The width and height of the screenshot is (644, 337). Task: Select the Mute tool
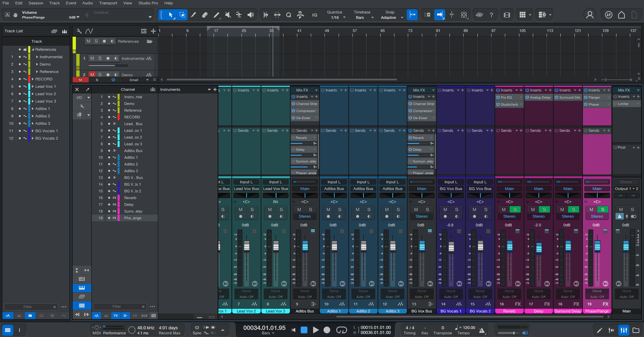point(228,15)
